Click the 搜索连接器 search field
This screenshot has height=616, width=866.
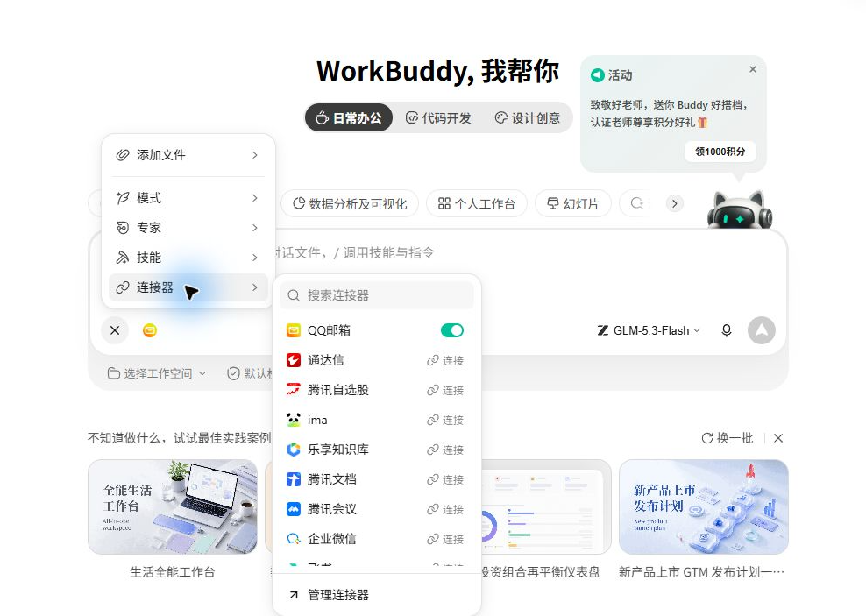(x=377, y=295)
